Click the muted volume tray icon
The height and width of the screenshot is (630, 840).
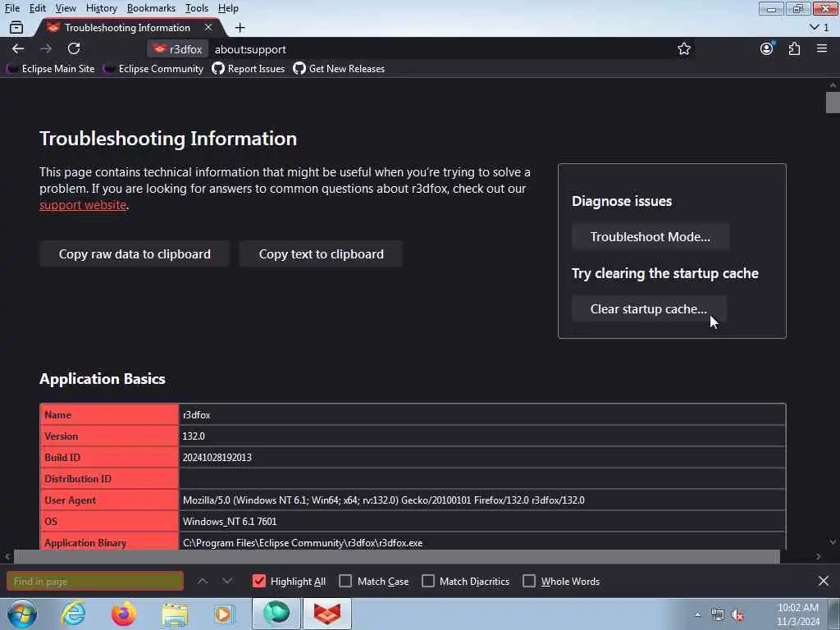click(737, 615)
